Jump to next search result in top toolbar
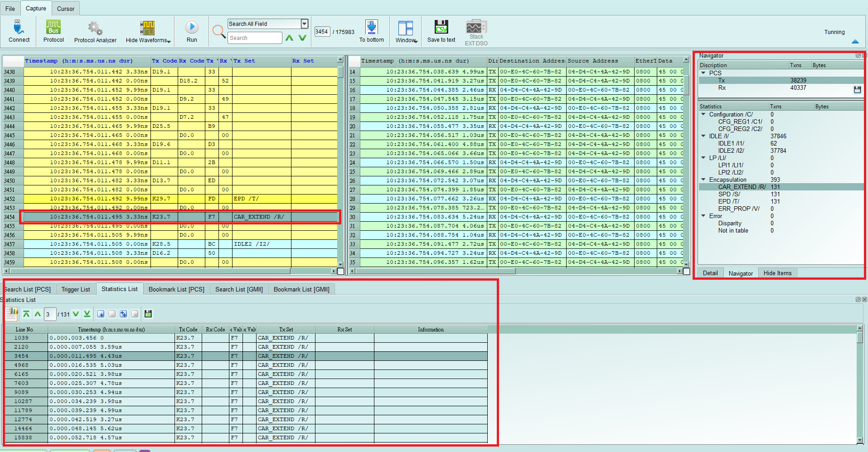The height and width of the screenshot is (452, 868). coord(302,38)
